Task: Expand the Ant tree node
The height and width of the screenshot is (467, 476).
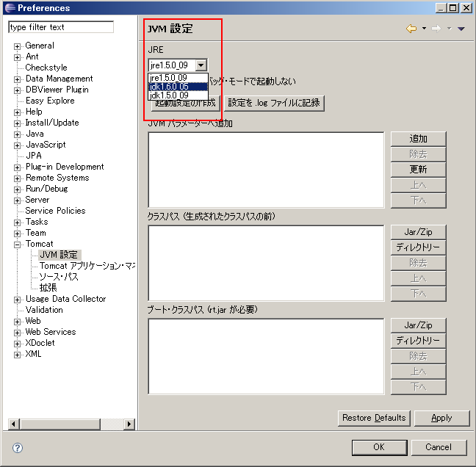Action: pyautogui.click(x=18, y=57)
